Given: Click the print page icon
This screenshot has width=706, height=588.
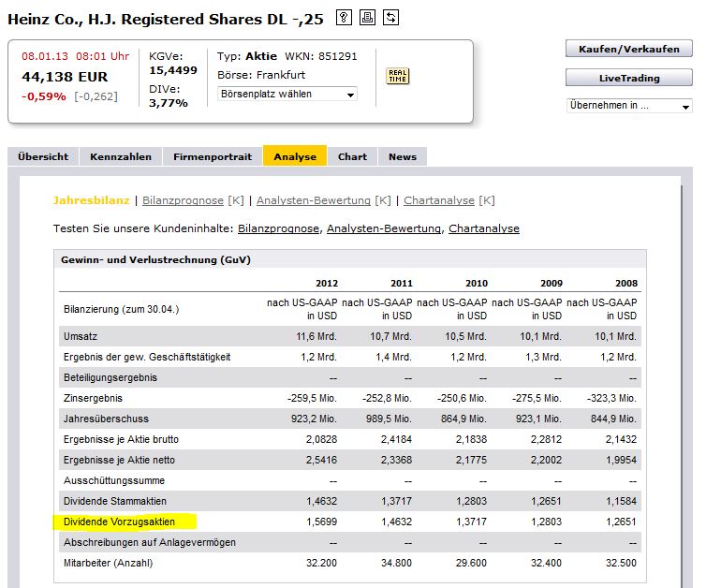Looking at the screenshot, I should point(367,18).
